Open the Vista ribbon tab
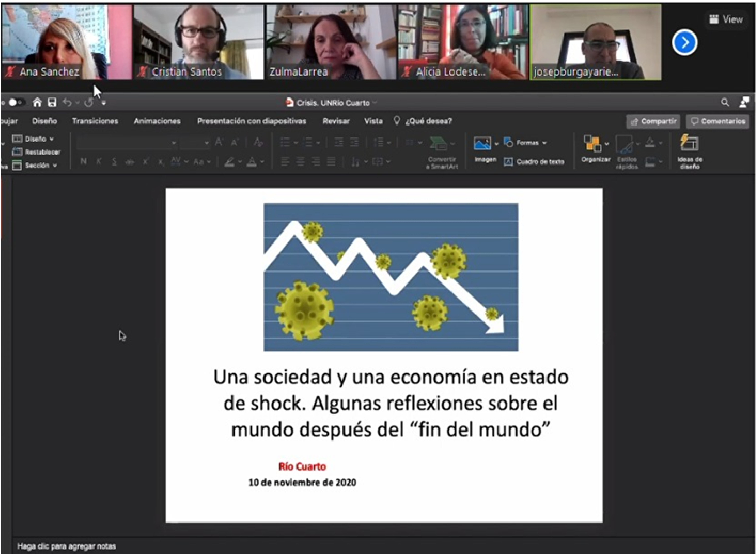Image resolution: width=756 pixels, height=554 pixels. coord(373,121)
